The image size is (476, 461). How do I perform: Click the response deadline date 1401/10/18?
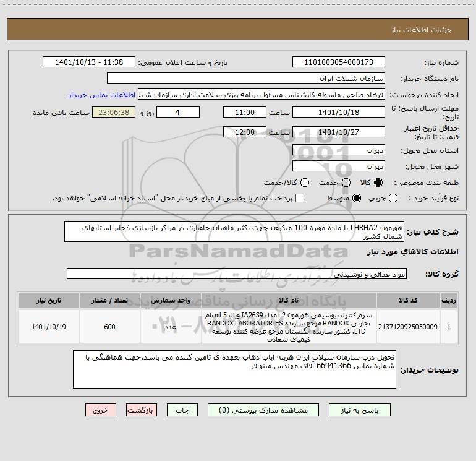pyautogui.click(x=339, y=112)
